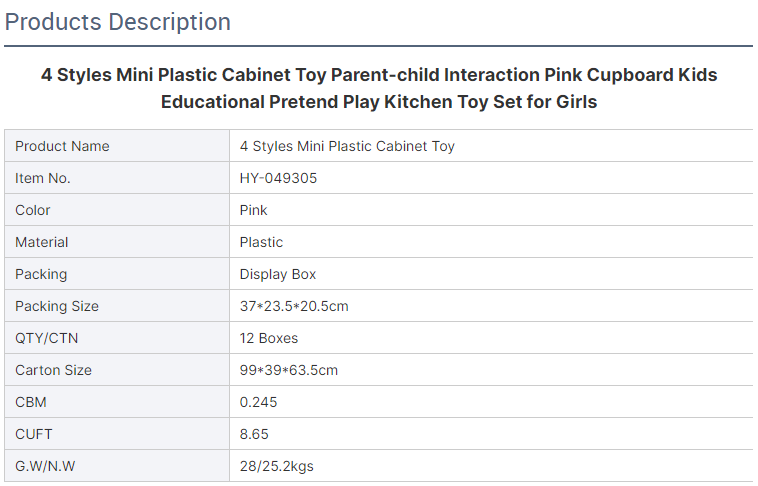
Task: Click the QTY/CTN label cell
Action: 117,338
